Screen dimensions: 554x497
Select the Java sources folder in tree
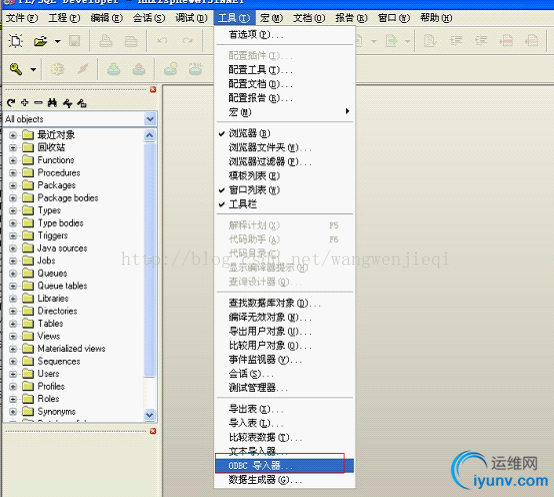tap(62, 248)
